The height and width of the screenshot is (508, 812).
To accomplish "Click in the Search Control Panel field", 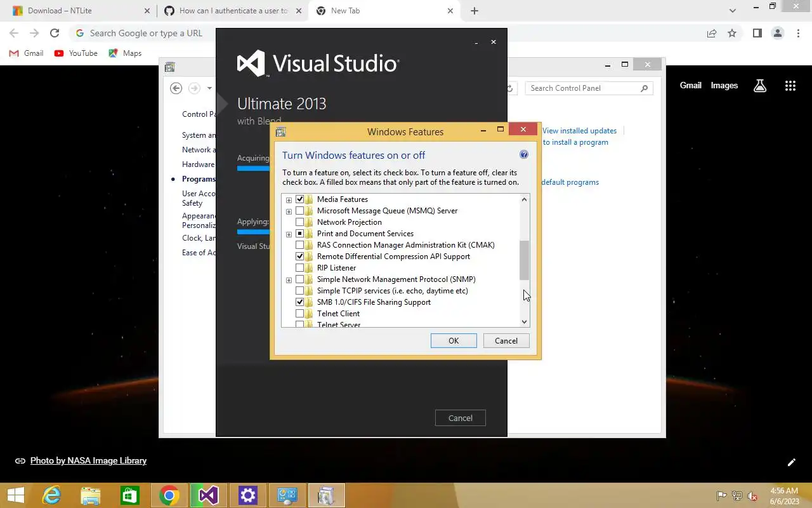I will coord(584,88).
